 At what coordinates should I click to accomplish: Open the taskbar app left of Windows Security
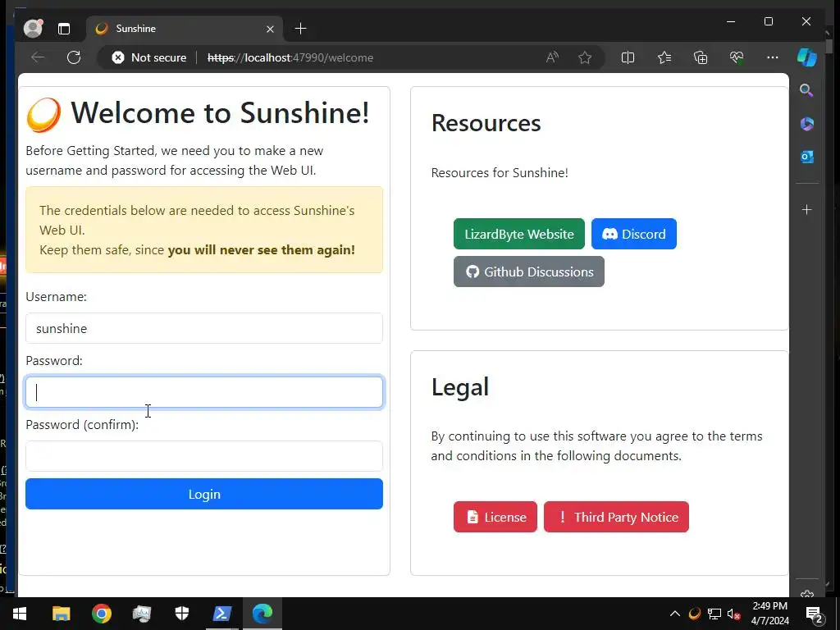[x=141, y=614]
